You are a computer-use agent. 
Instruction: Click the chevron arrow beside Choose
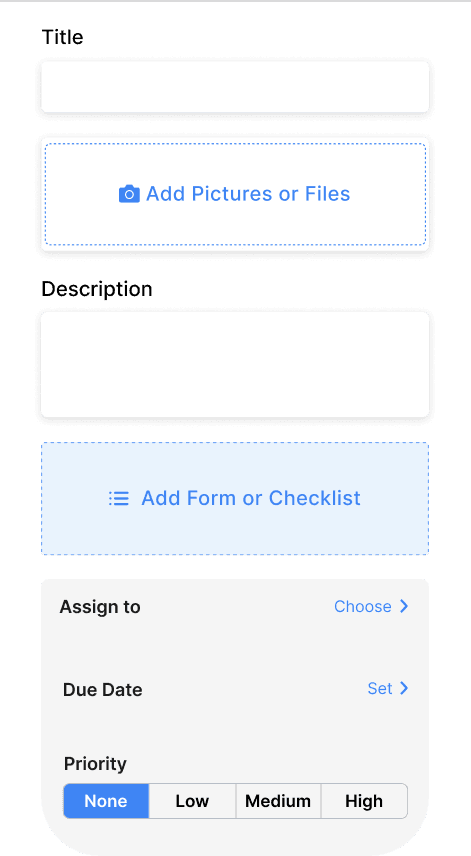click(x=404, y=607)
